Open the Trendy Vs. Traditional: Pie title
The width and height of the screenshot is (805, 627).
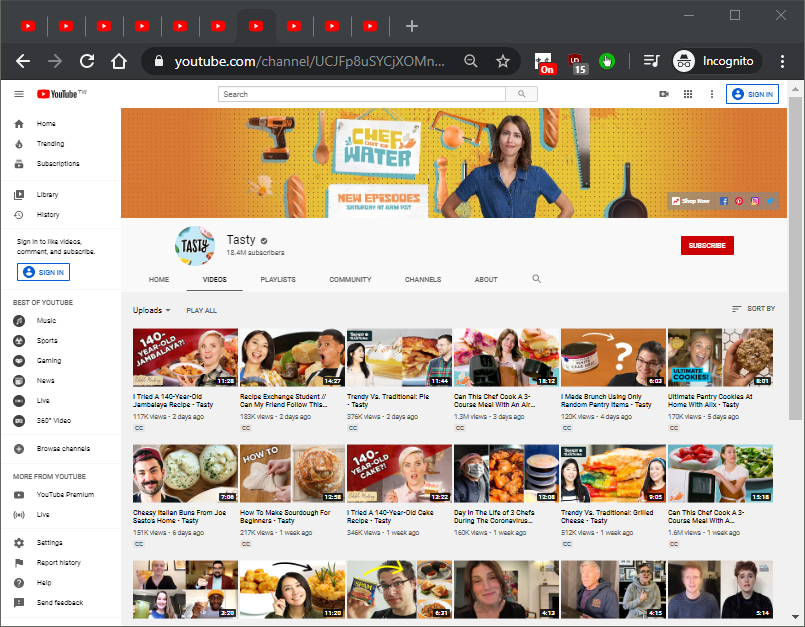(388, 401)
